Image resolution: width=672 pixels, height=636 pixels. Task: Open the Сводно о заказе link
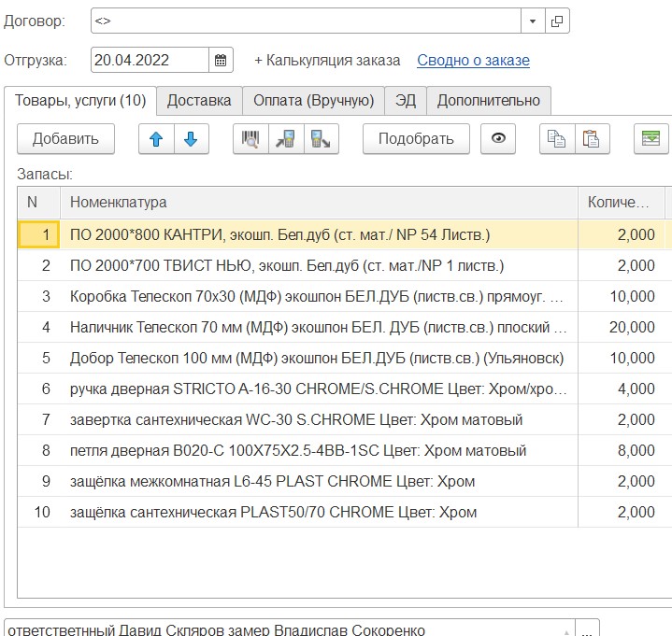473,61
